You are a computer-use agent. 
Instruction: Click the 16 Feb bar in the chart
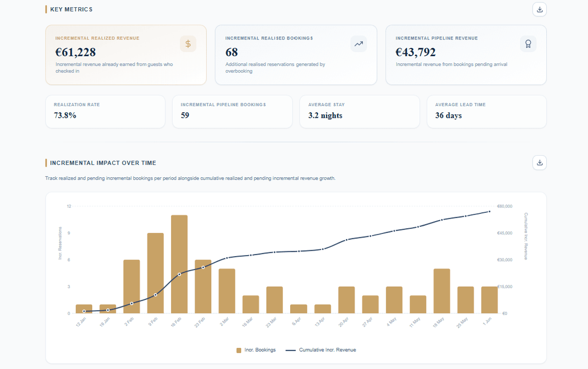click(179, 264)
